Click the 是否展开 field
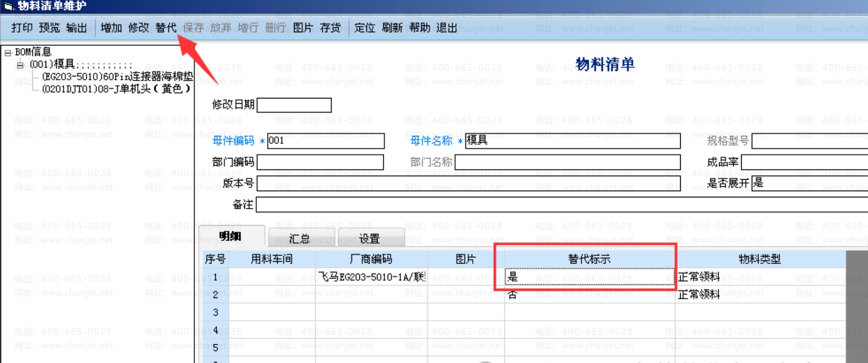This screenshot has width=868, height=363. (810, 183)
